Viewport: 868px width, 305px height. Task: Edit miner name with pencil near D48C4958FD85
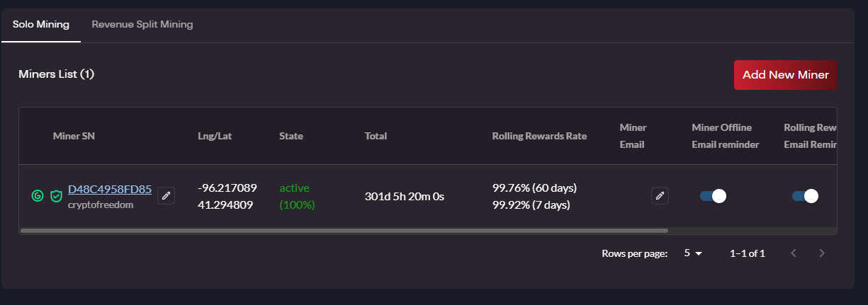click(166, 195)
